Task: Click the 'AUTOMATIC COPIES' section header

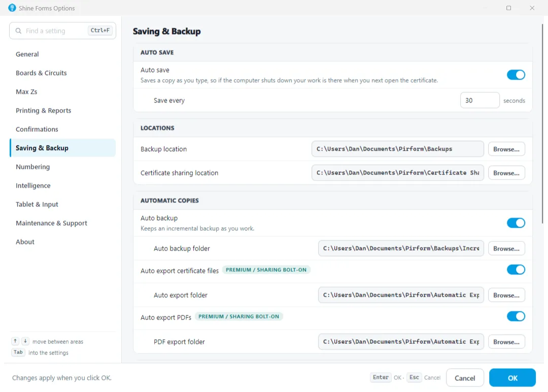Action: [x=169, y=200]
